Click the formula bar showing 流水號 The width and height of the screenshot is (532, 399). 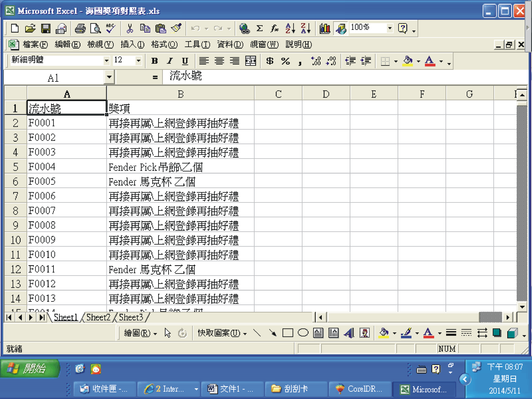[345, 77]
